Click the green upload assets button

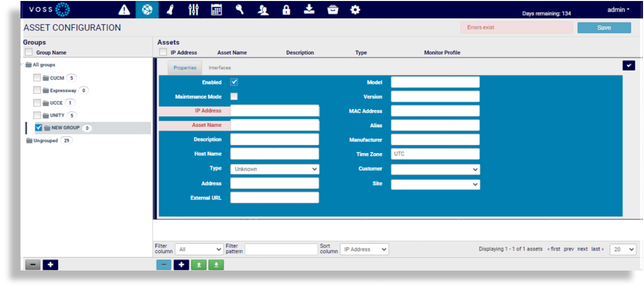[199, 265]
